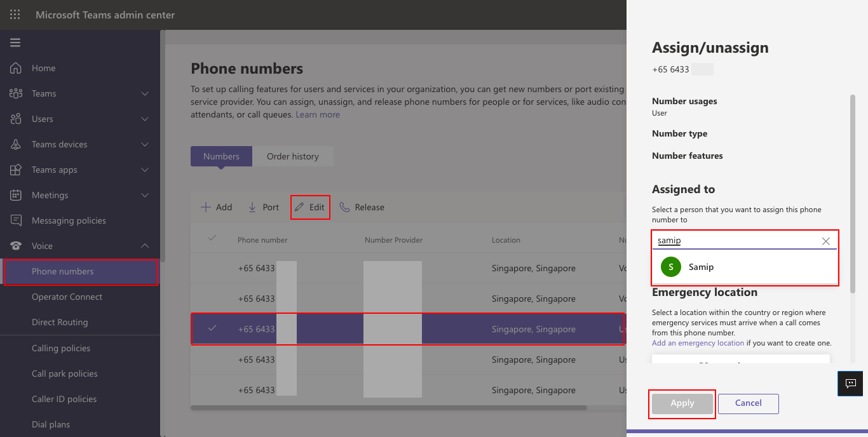The height and width of the screenshot is (437, 868).
Task: Click the Phone numbers page heading
Action: pyautogui.click(x=247, y=69)
